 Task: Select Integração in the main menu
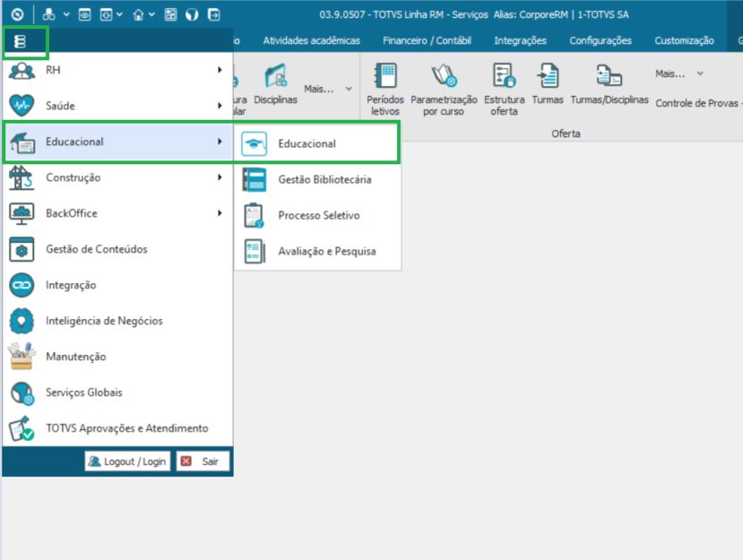(x=118, y=285)
